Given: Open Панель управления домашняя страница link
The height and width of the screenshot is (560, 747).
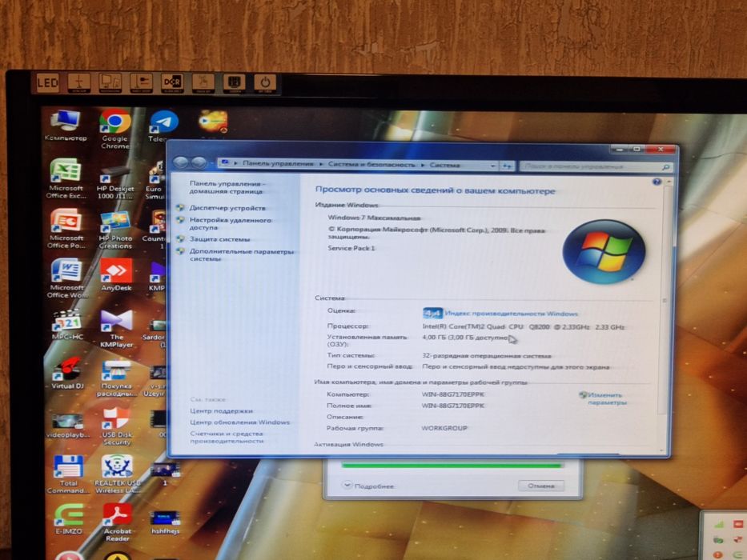Looking at the screenshot, I should coord(227,187).
